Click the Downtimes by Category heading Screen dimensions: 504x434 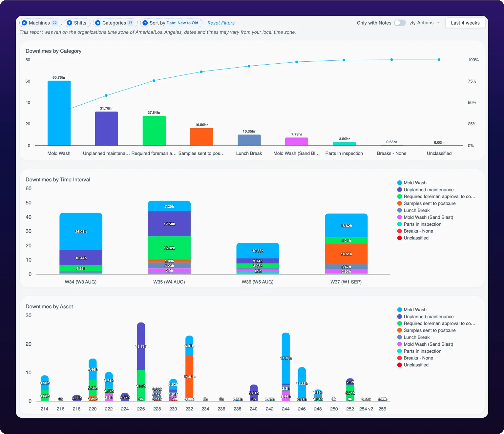[53, 51]
